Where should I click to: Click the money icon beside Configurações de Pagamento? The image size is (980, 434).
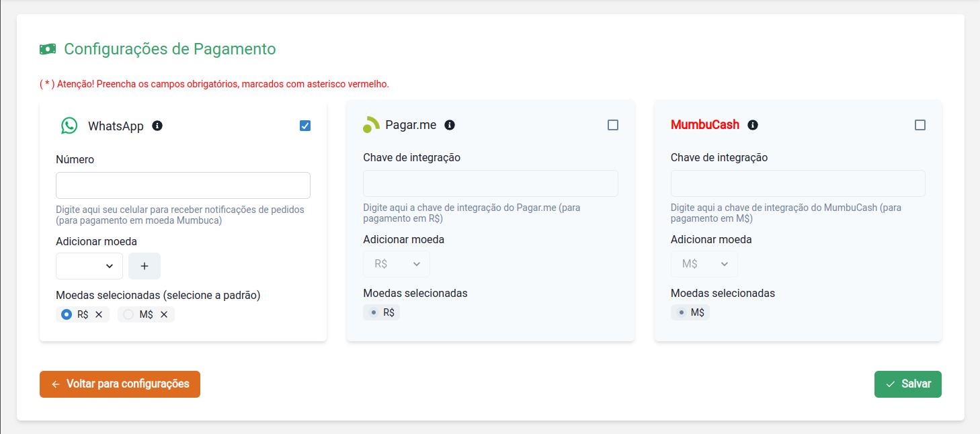click(48, 48)
